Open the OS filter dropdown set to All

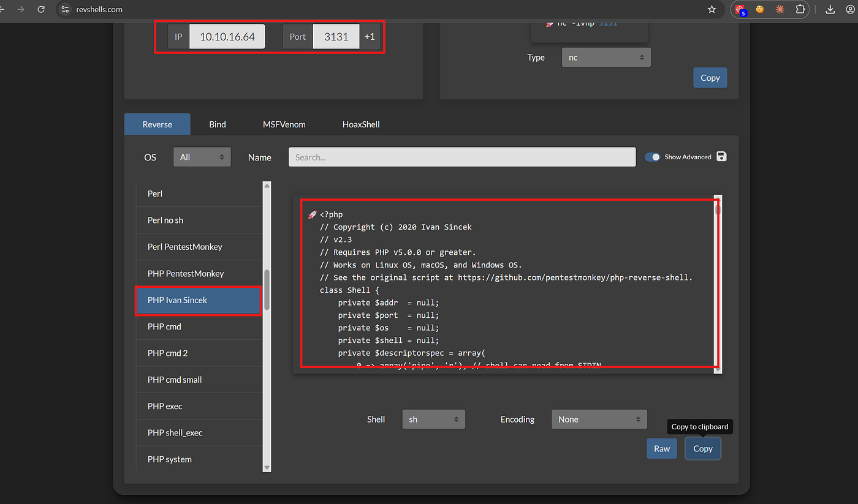click(202, 157)
